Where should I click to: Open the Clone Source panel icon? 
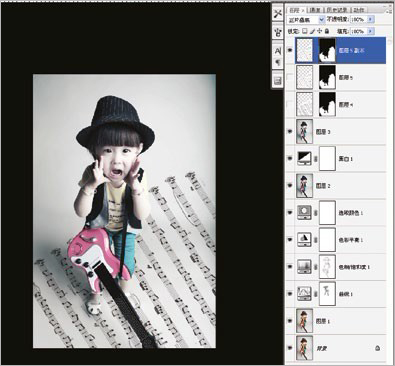coord(278,32)
